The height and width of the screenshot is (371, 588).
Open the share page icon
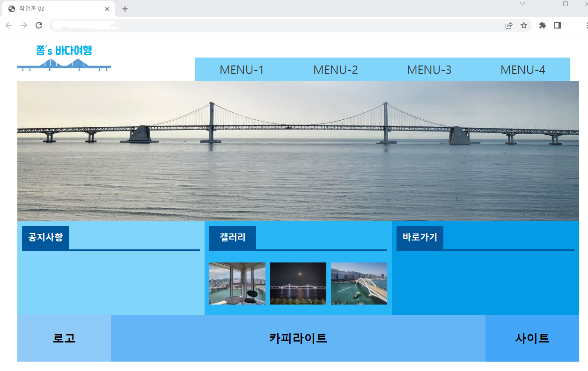tap(509, 25)
